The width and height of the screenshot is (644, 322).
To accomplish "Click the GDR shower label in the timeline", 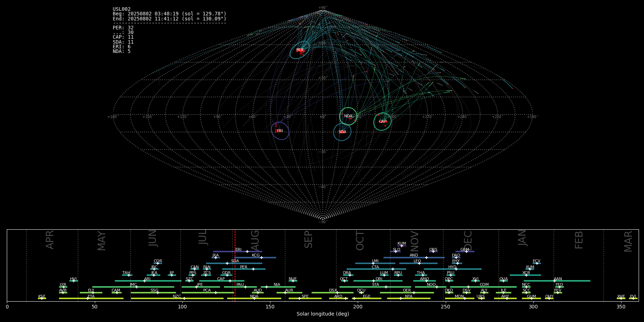I will pos(226,273).
